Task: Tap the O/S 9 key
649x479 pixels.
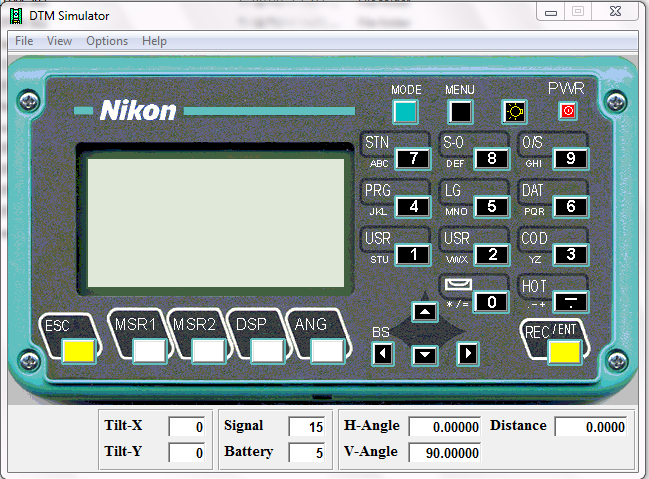Action: [570, 159]
